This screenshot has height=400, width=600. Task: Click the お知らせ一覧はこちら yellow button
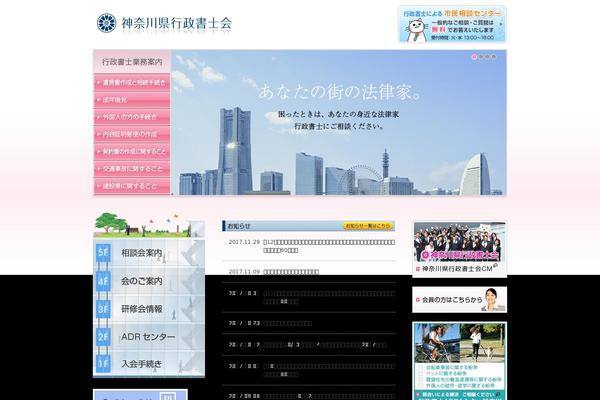coord(368,226)
